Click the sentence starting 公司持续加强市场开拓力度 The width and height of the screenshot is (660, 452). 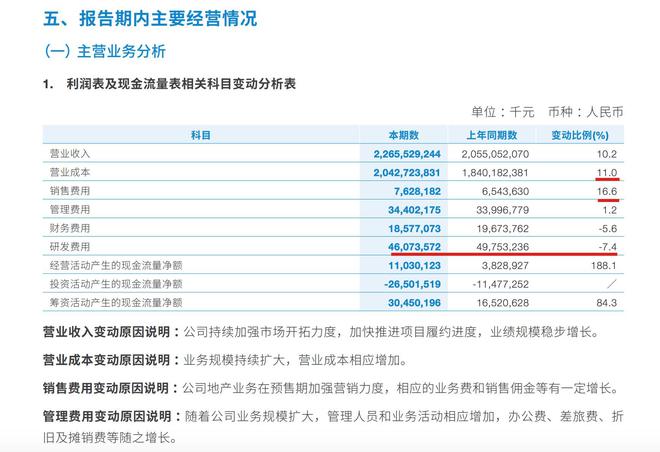tap(391, 332)
